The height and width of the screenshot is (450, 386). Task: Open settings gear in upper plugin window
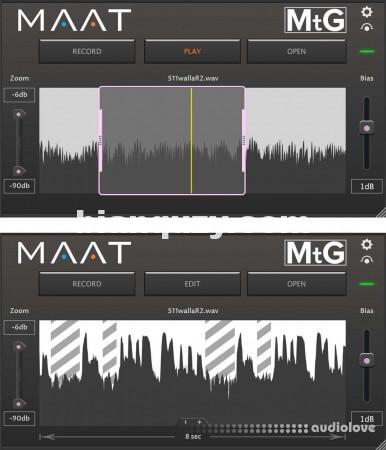coord(367,12)
